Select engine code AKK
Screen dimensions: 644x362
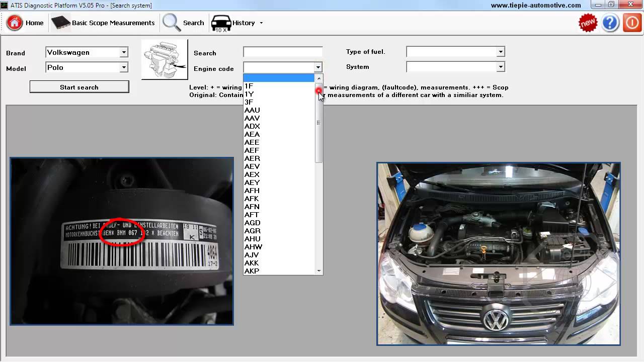click(x=279, y=263)
